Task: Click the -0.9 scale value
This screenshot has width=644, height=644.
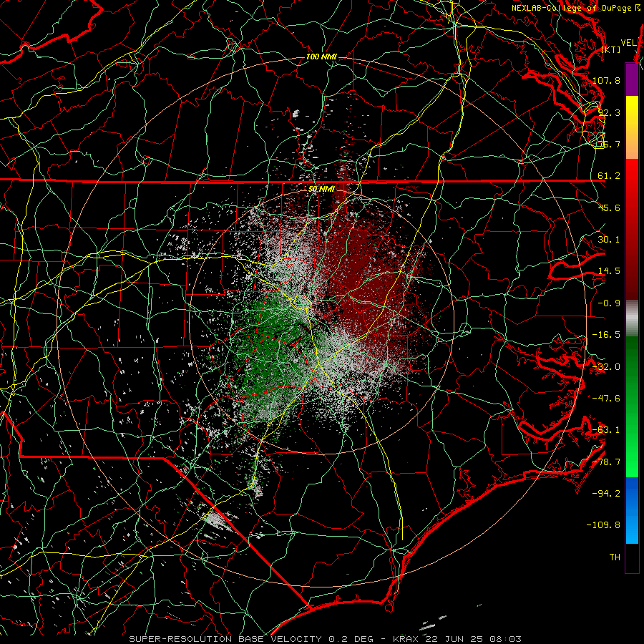Action: (x=609, y=303)
